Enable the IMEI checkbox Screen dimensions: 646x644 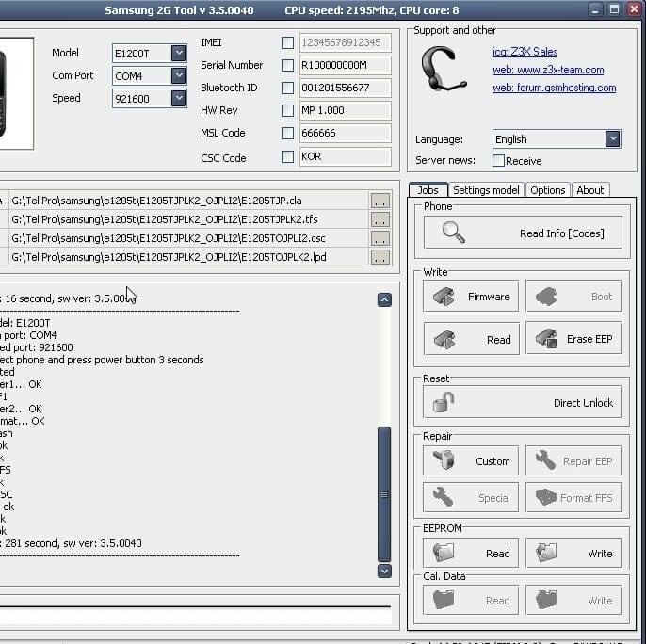(287, 43)
